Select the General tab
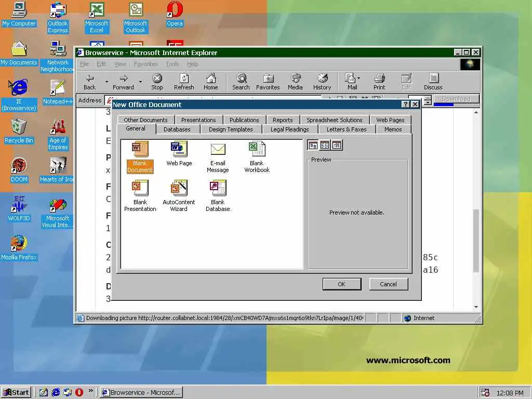Screen dimensions: 532x399 136,129
